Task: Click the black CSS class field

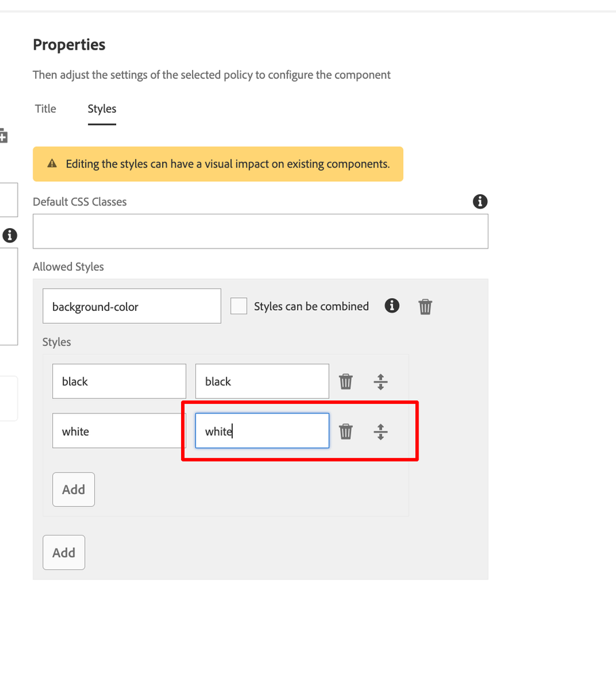Action: 262,381
